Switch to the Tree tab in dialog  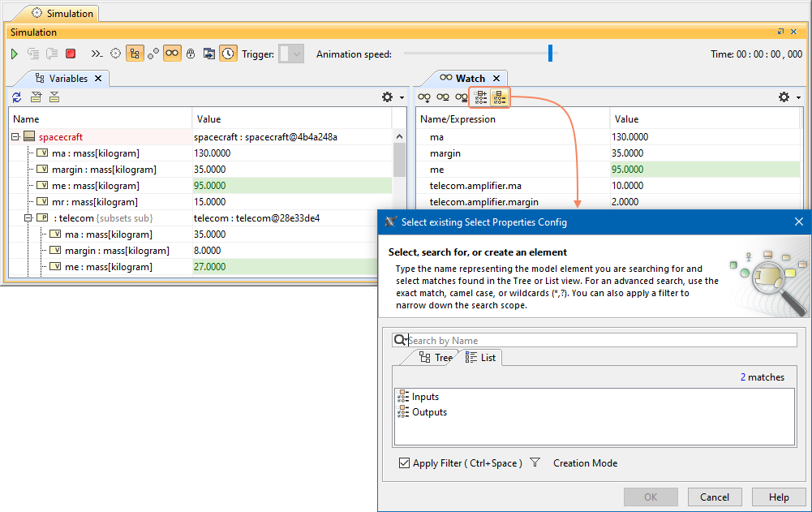[436, 358]
